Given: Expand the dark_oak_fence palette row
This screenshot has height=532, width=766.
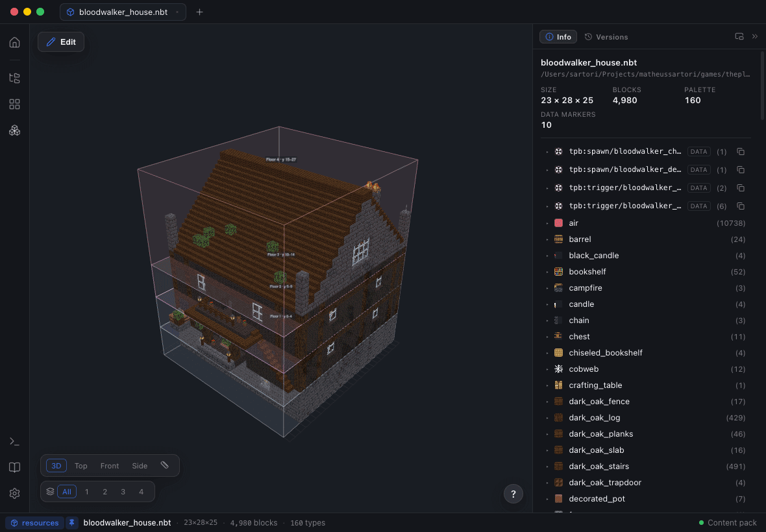Looking at the screenshot, I should [x=547, y=401].
